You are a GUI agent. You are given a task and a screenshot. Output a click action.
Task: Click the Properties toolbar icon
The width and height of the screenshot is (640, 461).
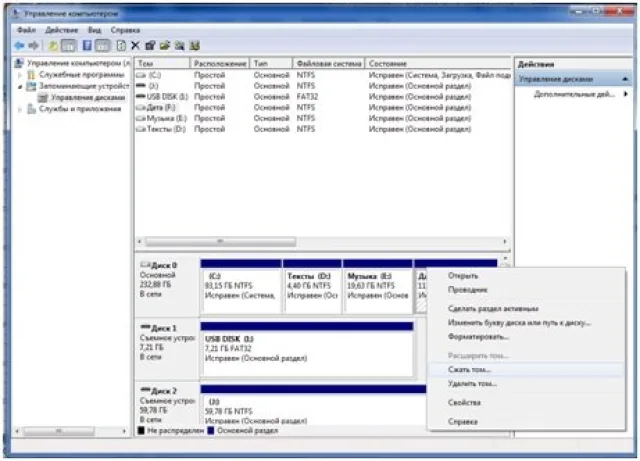click(150, 45)
